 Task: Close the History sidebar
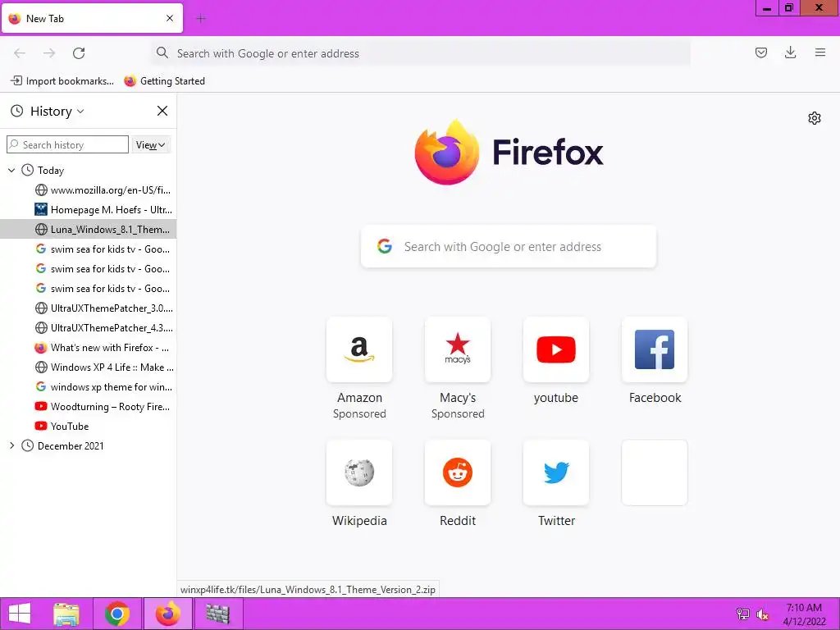162,111
